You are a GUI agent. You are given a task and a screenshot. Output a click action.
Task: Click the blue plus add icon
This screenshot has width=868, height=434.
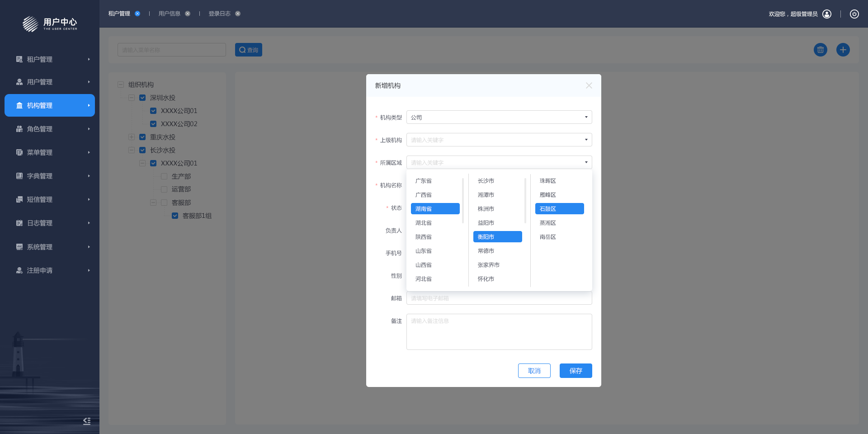[x=843, y=50]
